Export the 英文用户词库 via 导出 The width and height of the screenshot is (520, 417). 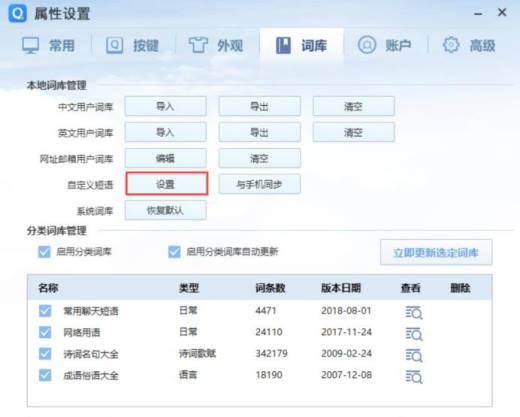tap(260, 132)
